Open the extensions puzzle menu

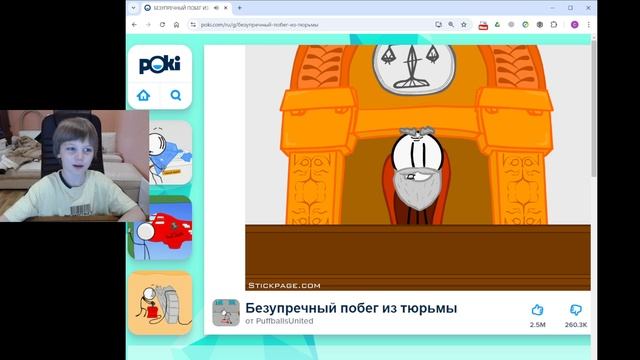pyautogui.click(x=554, y=24)
